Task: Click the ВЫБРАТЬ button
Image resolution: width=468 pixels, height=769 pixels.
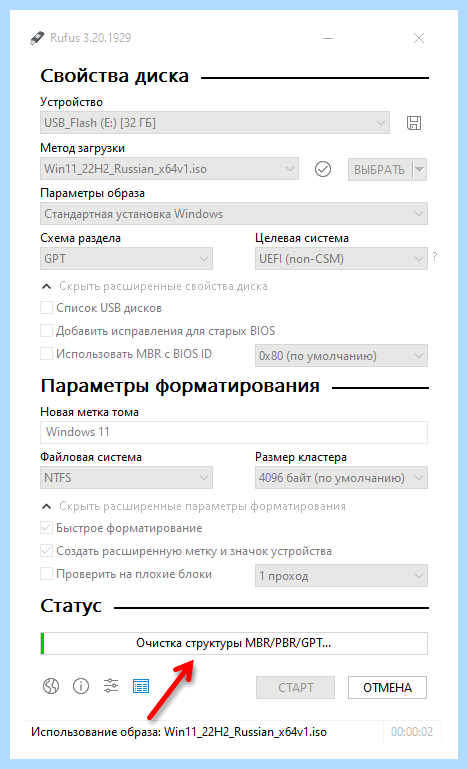Action: coord(380,170)
